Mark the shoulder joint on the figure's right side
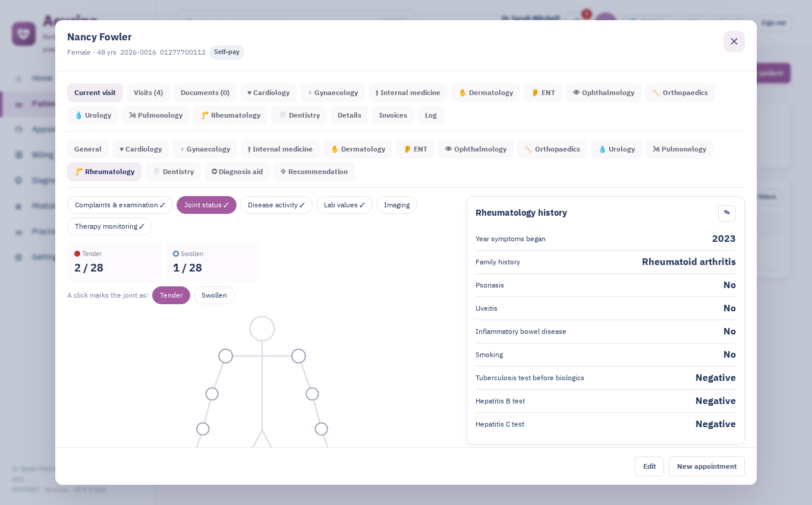The width and height of the screenshot is (812, 505). point(298,356)
